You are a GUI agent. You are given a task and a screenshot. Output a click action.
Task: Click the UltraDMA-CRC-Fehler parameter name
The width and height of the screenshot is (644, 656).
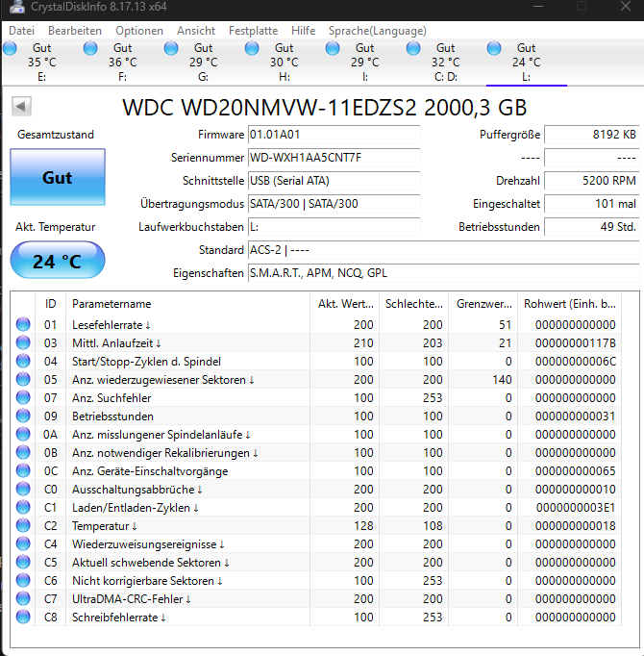click(x=132, y=599)
